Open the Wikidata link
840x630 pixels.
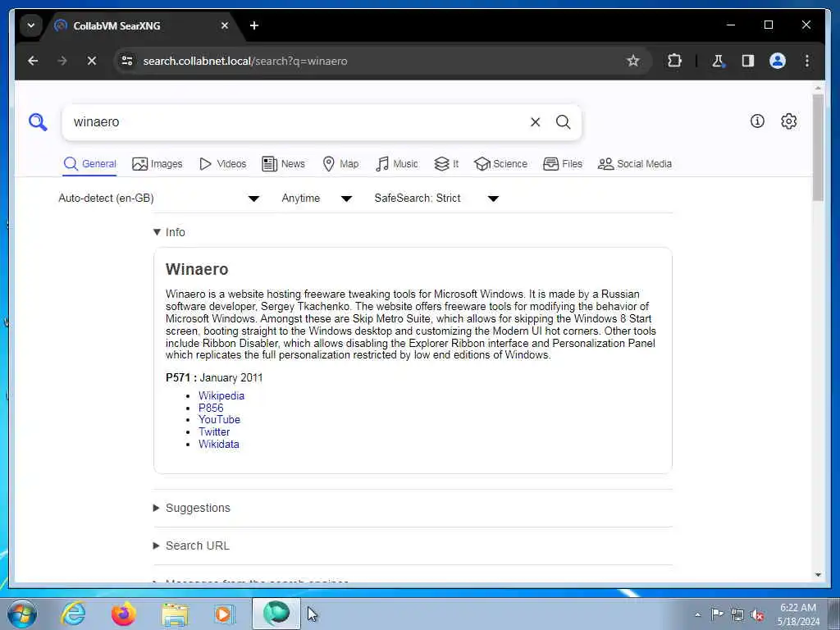[x=218, y=444]
